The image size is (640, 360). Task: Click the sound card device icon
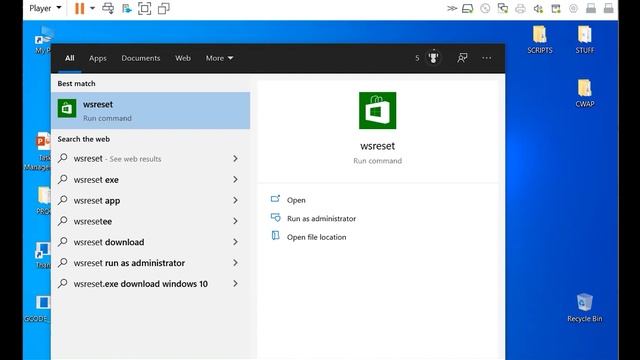538,8
